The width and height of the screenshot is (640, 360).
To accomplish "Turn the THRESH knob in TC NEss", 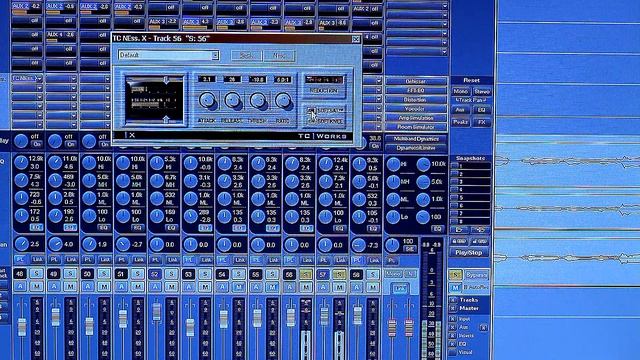I will click(x=258, y=100).
